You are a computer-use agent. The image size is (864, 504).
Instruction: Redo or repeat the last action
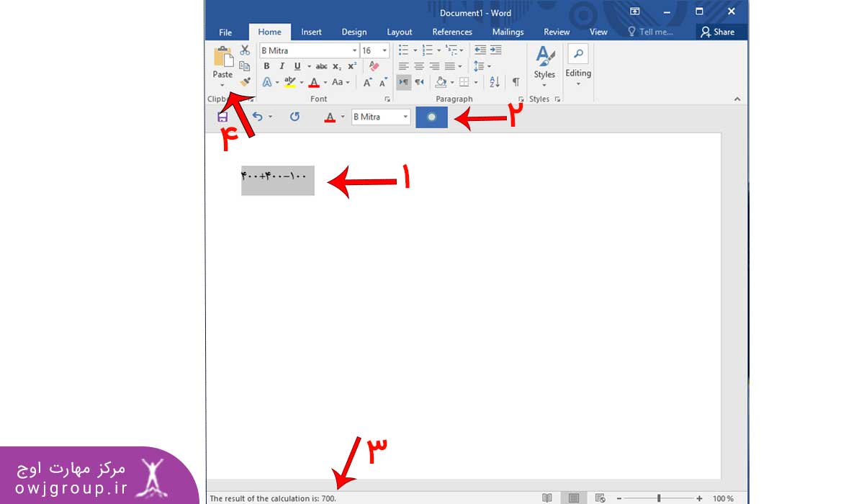(294, 117)
